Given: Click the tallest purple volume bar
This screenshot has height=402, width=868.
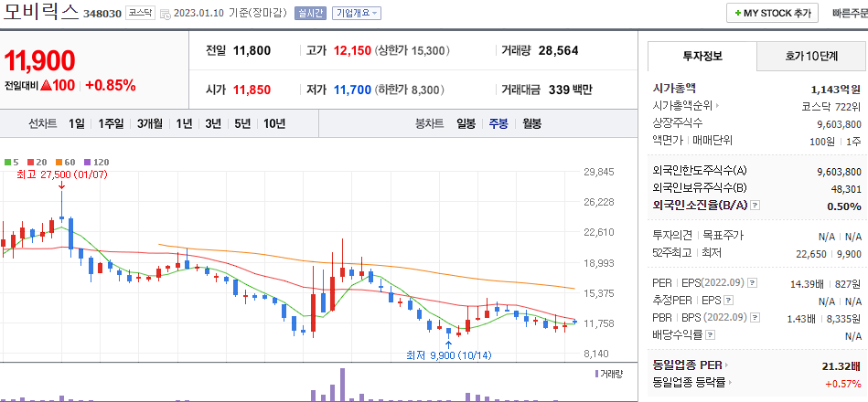Looking at the screenshot, I should click(x=342, y=385).
